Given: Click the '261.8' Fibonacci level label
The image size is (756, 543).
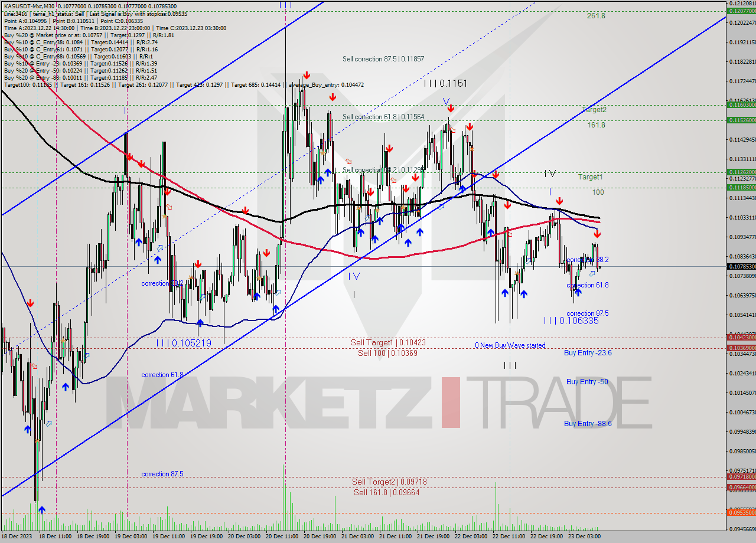Looking at the screenshot, I should pyautogui.click(x=596, y=16).
